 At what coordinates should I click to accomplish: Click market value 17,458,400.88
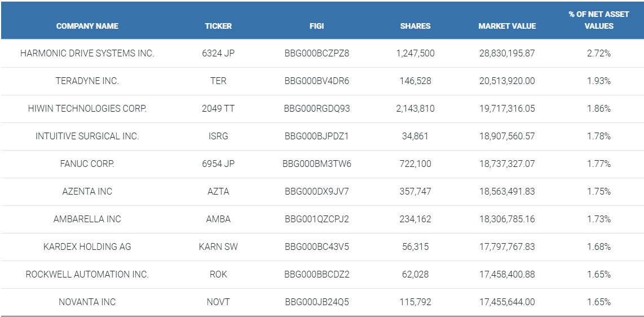507,274
